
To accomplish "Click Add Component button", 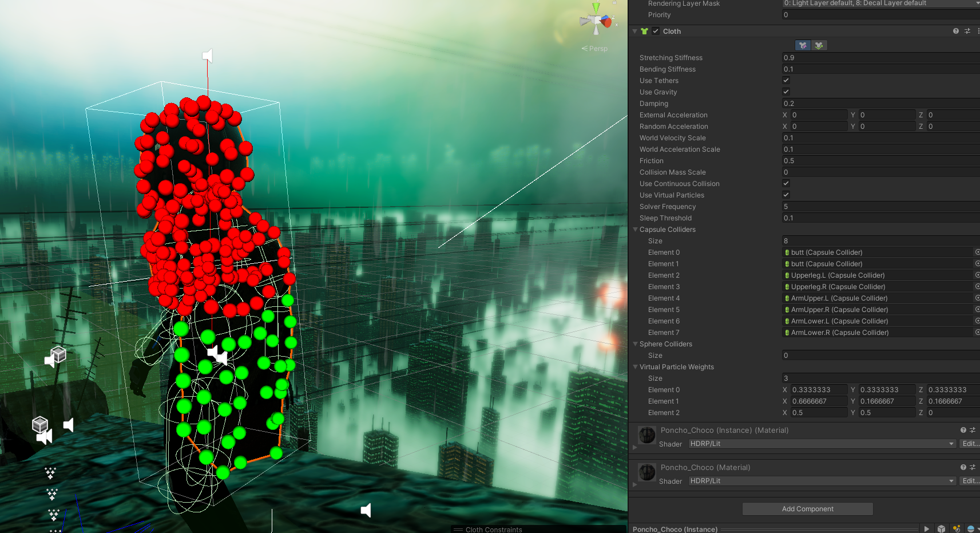I will [x=807, y=509].
